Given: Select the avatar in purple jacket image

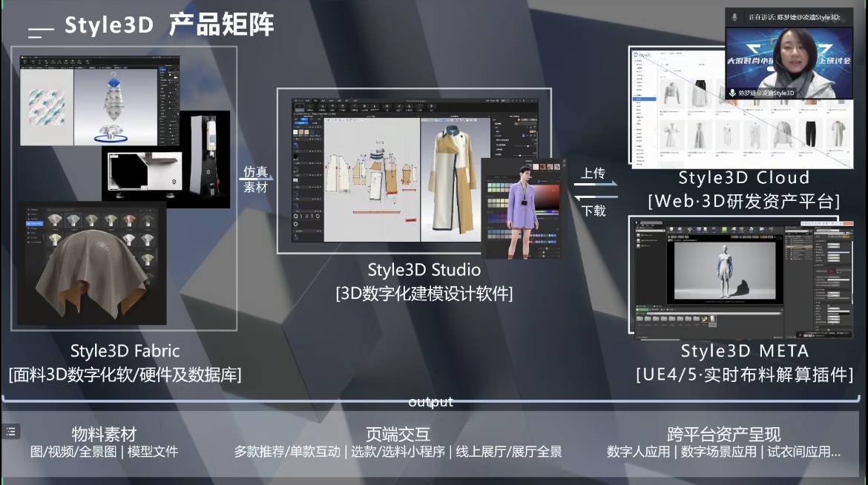Looking at the screenshot, I should pyautogui.click(x=523, y=208).
